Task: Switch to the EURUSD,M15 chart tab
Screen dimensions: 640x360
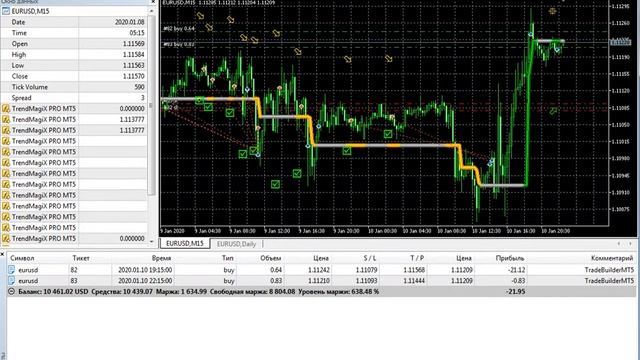Action: [x=185, y=244]
